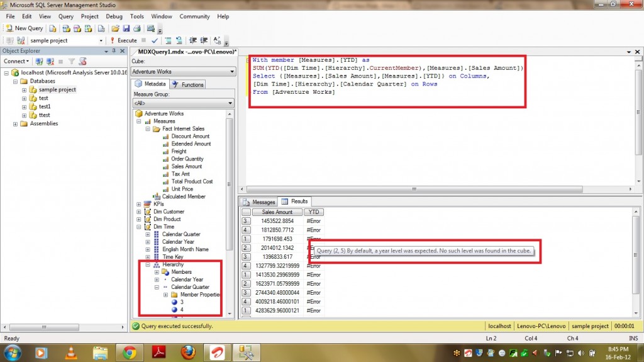Image resolution: width=644 pixels, height=362 pixels.
Task: Click the Parse checkmark icon
Action: pos(155,40)
